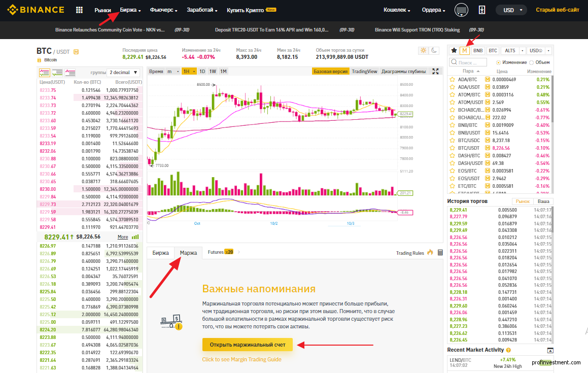Open the Биржа header dropdown
The image size is (588, 373).
point(130,10)
